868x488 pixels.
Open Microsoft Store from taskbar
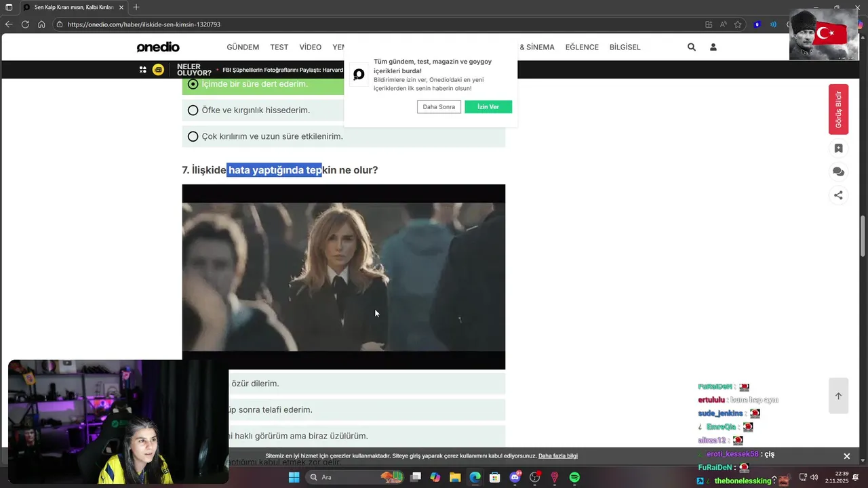(x=495, y=477)
